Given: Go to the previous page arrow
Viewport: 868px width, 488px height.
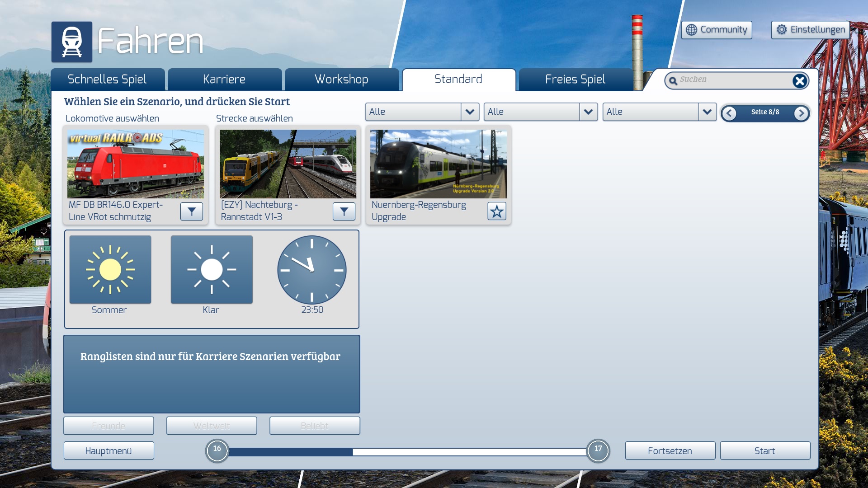Looking at the screenshot, I should (729, 113).
